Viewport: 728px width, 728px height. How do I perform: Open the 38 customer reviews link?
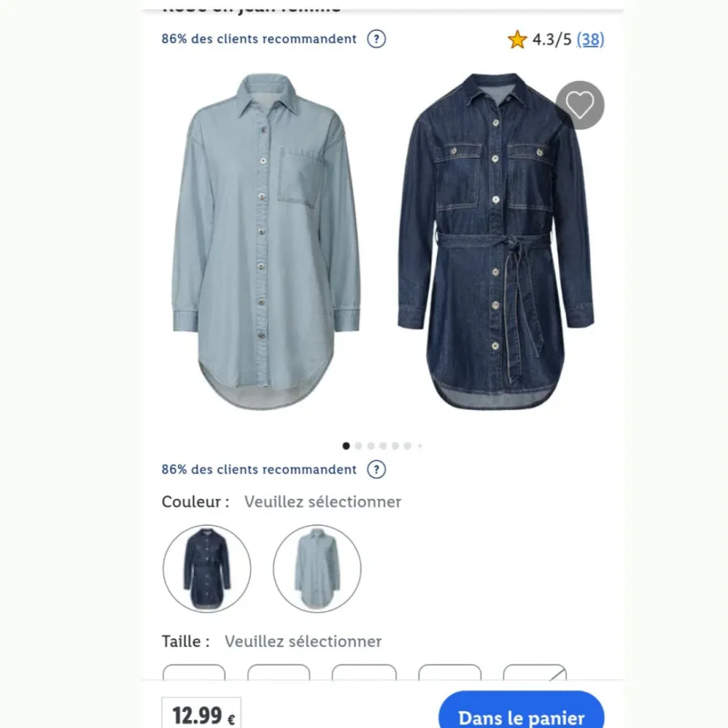click(x=590, y=40)
